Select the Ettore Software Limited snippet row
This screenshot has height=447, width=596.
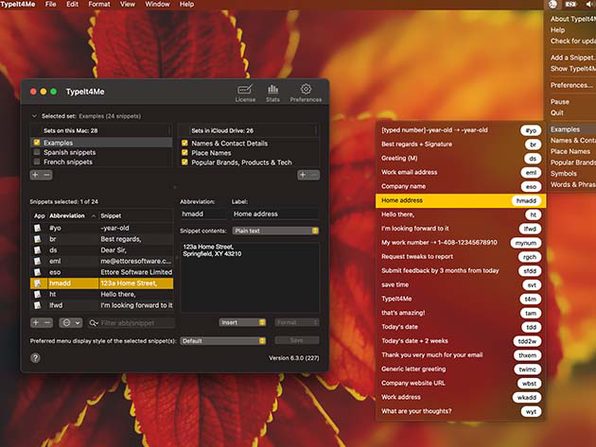tap(101, 272)
